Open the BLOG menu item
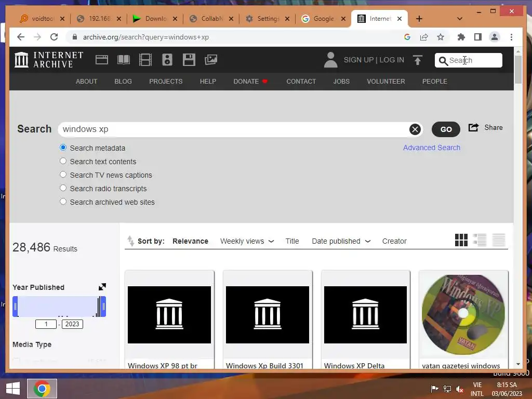 click(x=123, y=82)
